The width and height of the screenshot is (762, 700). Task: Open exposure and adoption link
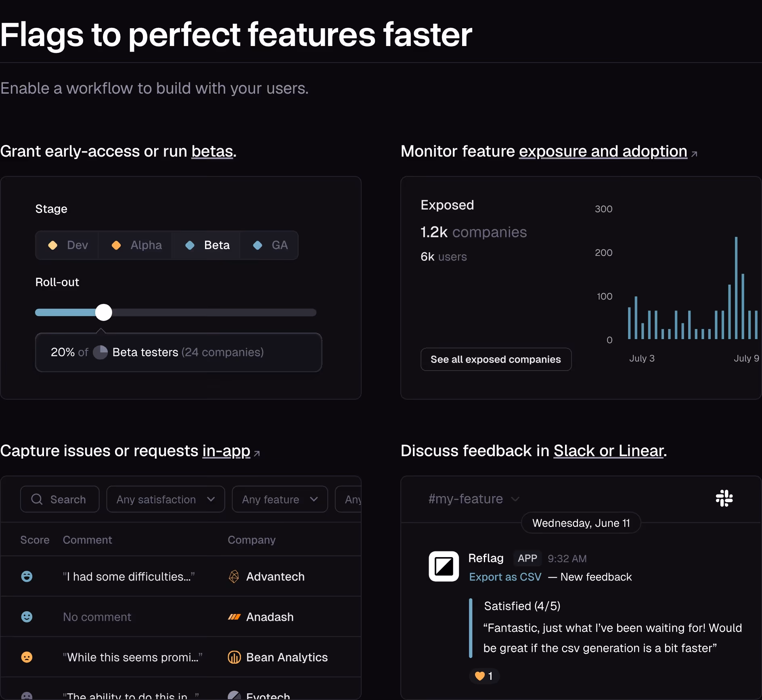603,151
